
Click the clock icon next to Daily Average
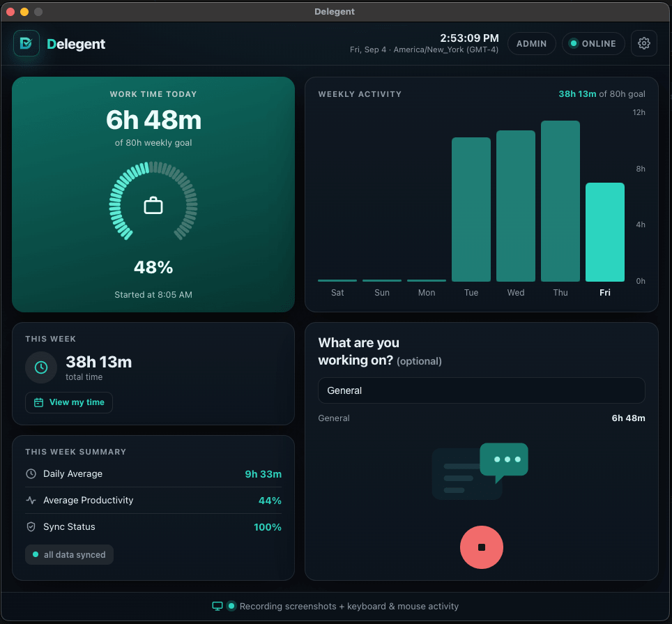point(31,473)
